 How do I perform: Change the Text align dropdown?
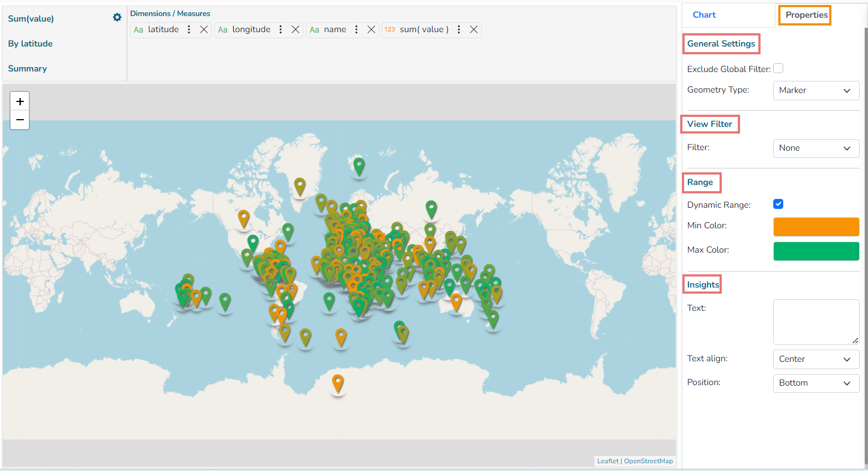815,359
